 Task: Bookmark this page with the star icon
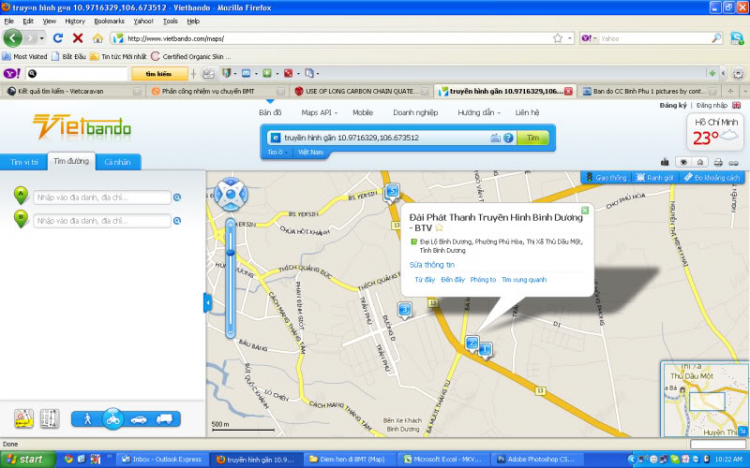558,38
